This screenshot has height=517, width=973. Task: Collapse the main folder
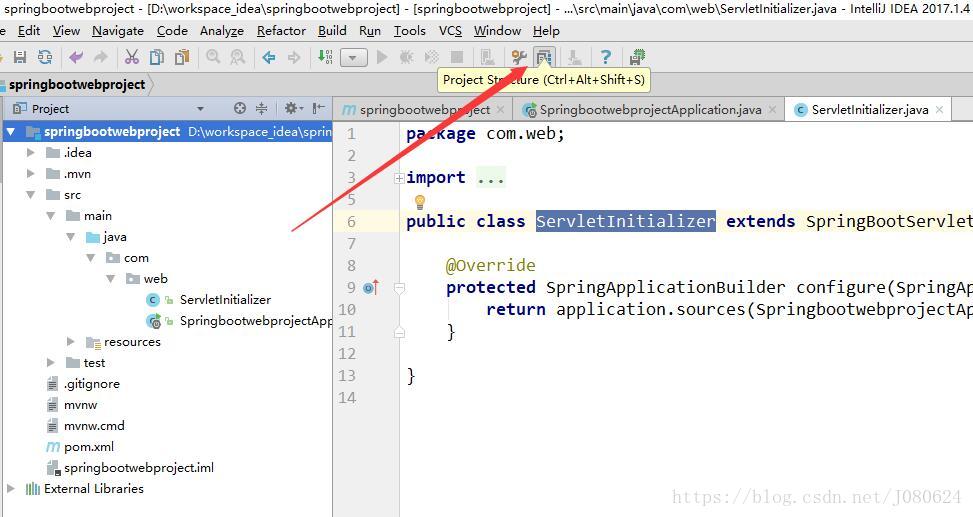click(x=50, y=216)
